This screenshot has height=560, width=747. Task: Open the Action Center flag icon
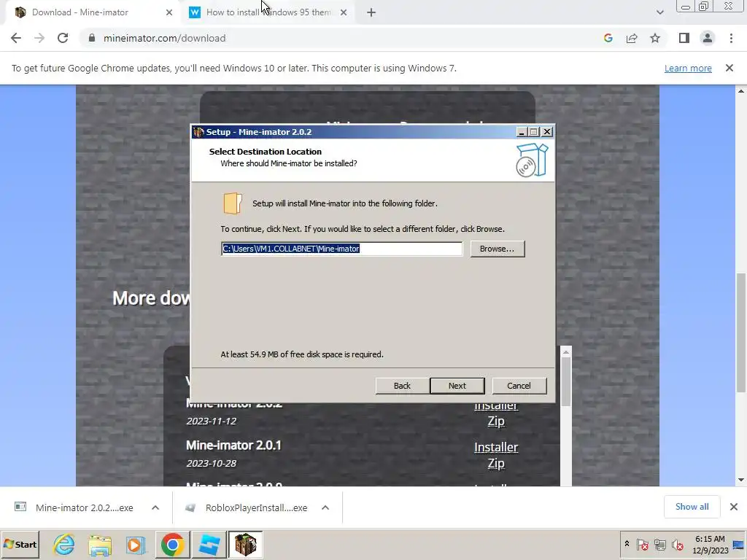[x=642, y=544]
